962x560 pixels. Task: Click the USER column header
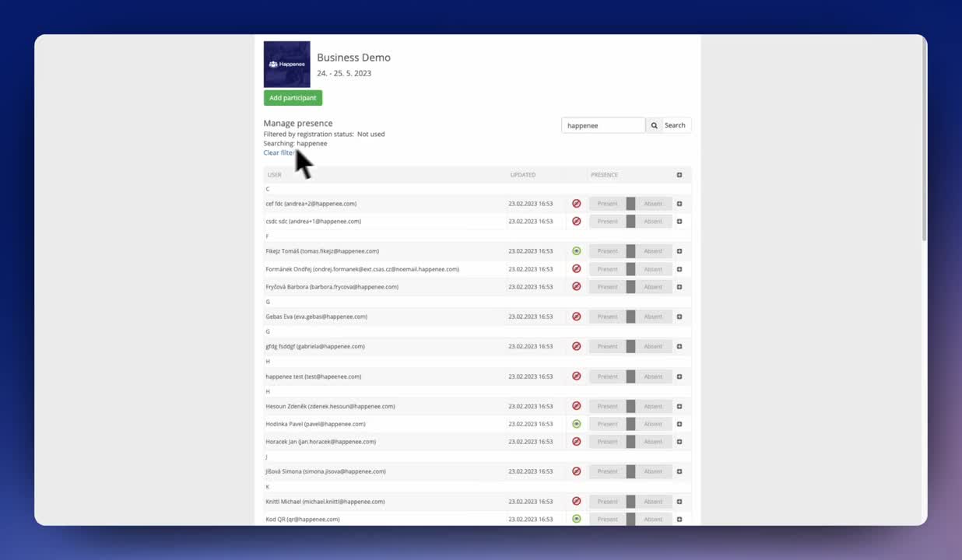[x=275, y=175]
